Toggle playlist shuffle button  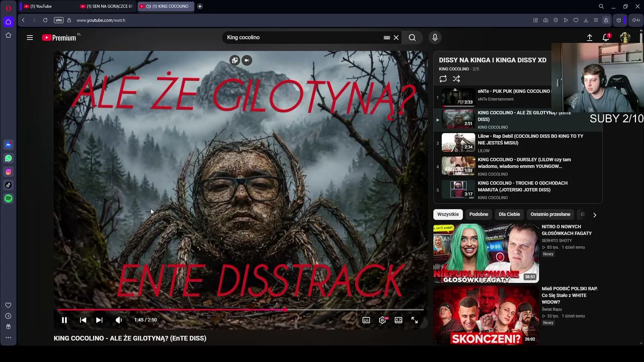456,79
